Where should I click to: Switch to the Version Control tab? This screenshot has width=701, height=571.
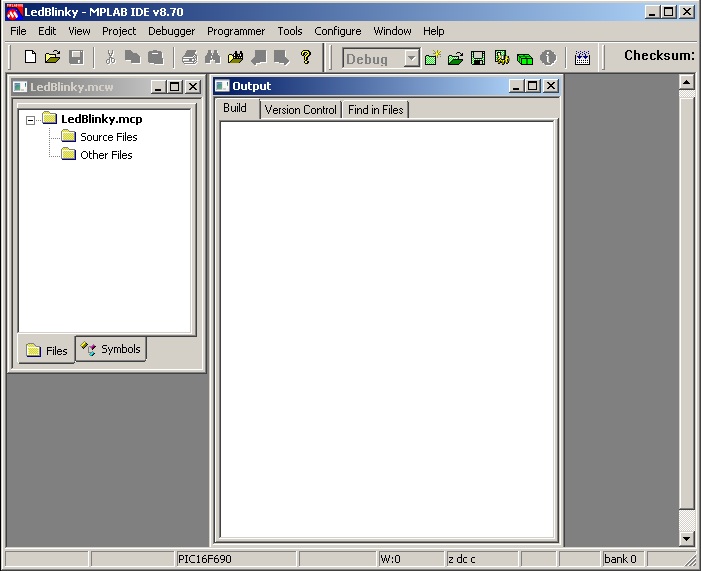pos(300,110)
